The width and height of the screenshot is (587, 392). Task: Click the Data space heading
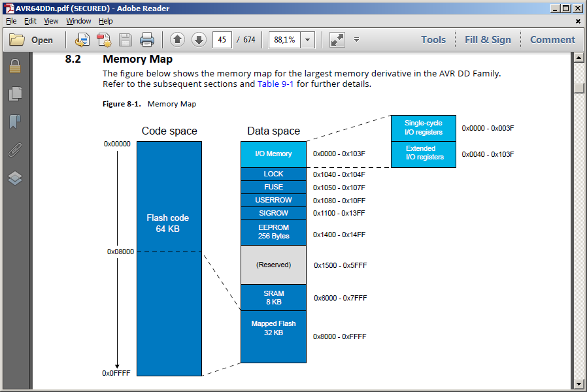(x=274, y=131)
